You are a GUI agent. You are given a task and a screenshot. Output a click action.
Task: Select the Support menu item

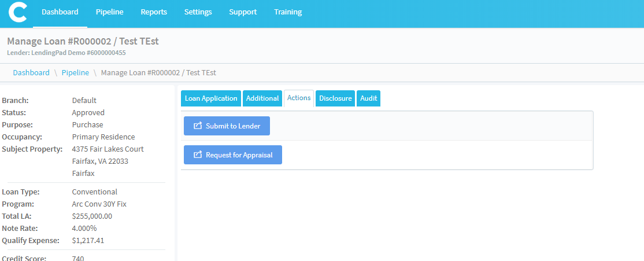[243, 12]
